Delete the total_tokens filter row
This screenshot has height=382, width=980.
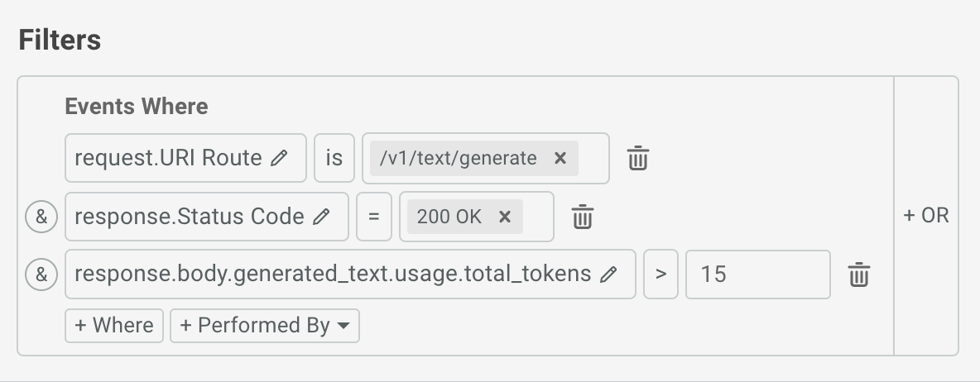[x=858, y=275]
